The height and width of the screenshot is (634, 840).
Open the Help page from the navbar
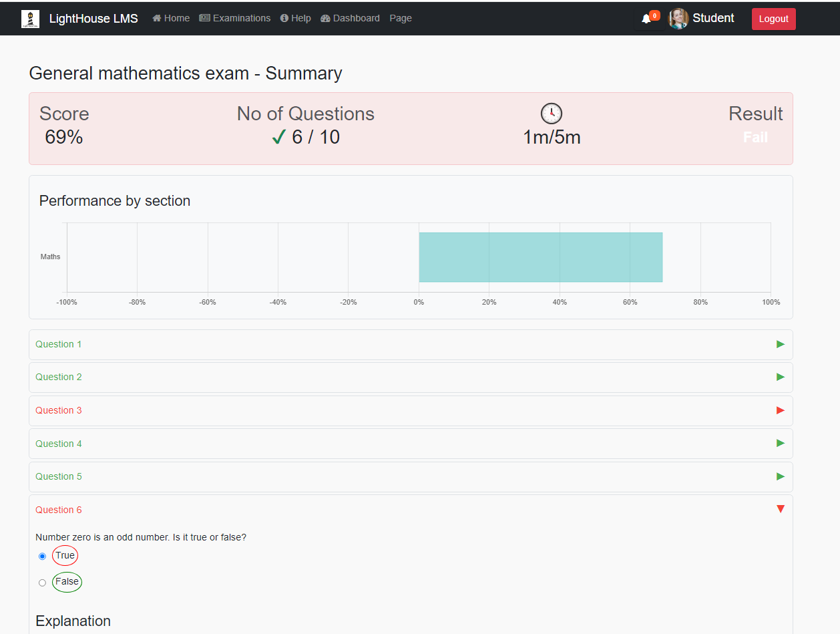[295, 18]
